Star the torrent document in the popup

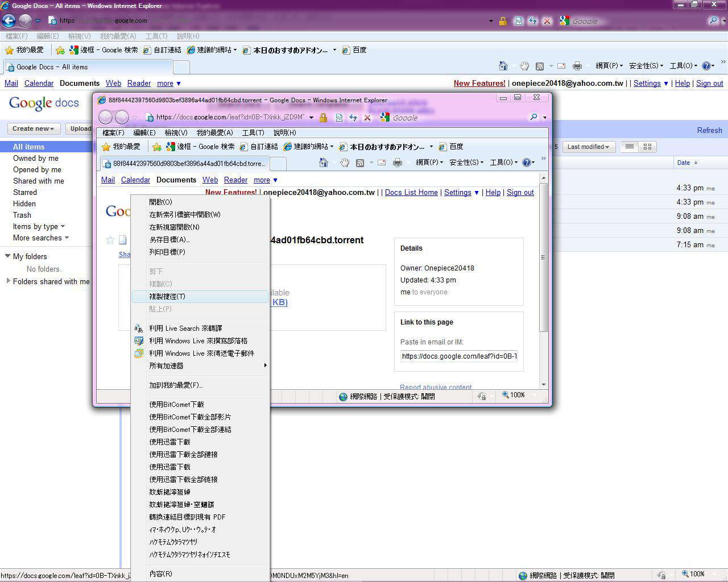coord(110,240)
